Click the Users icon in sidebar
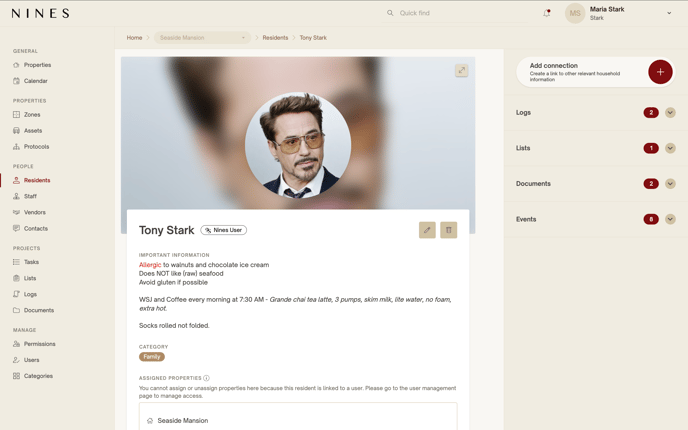688x430 pixels. pyautogui.click(x=16, y=360)
